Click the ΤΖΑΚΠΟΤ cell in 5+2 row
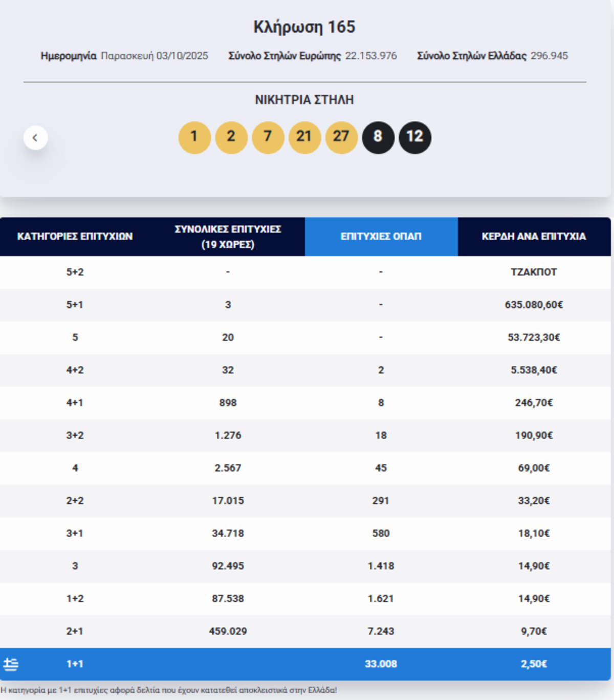The height and width of the screenshot is (700, 614). coord(534,272)
